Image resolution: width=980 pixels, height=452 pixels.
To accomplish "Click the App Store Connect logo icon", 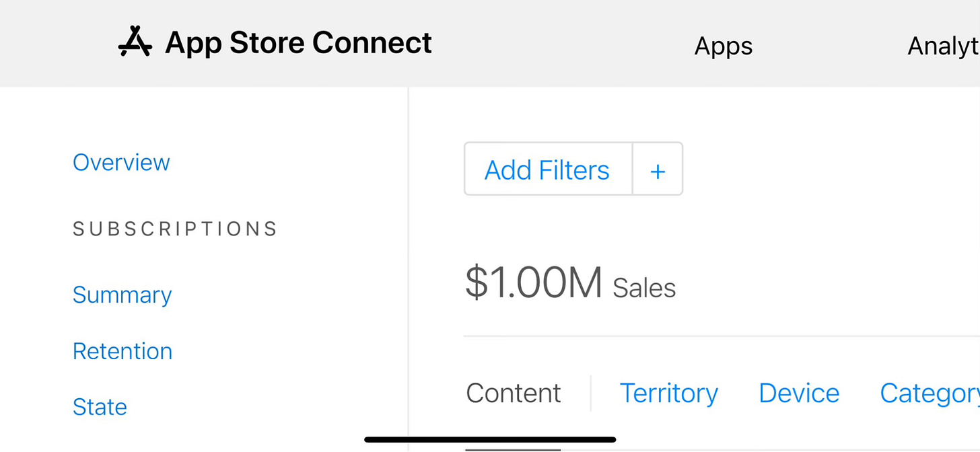I will point(135,42).
